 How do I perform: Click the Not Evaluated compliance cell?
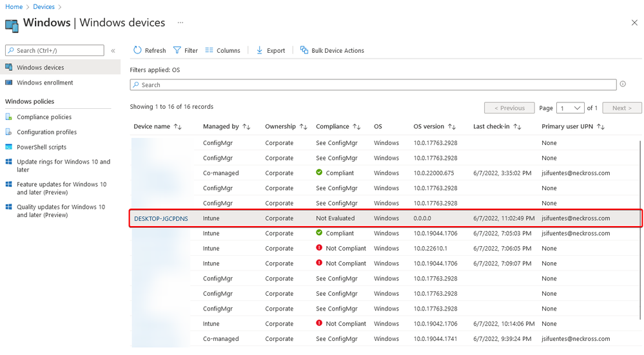335,218
